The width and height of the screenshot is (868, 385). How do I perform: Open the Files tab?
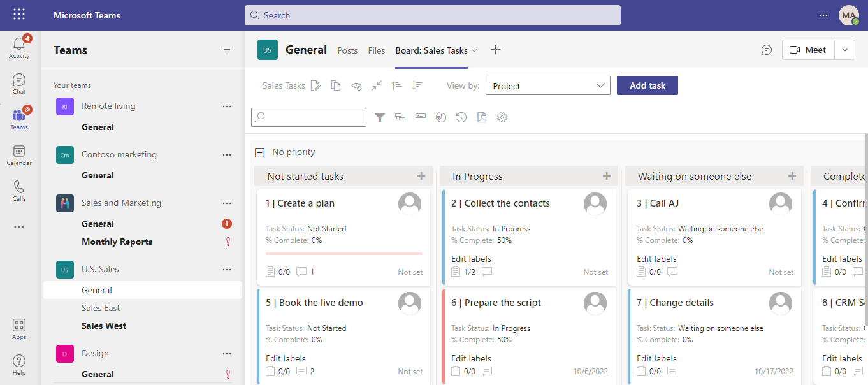tap(377, 50)
